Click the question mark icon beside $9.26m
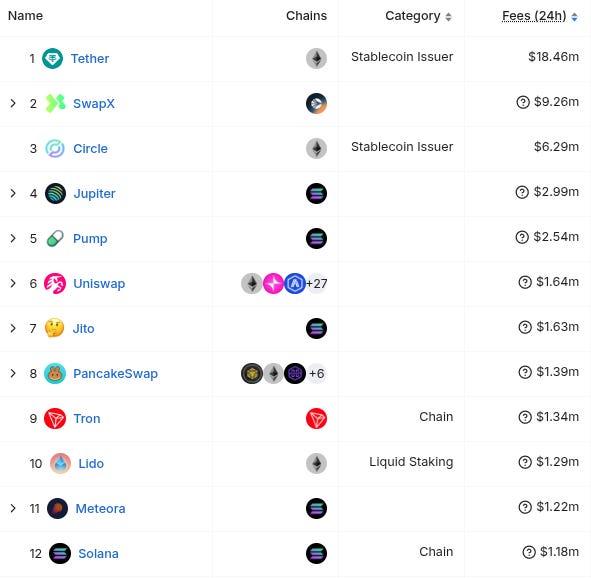Viewport: 591px width, 578px height. pyautogui.click(x=523, y=102)
